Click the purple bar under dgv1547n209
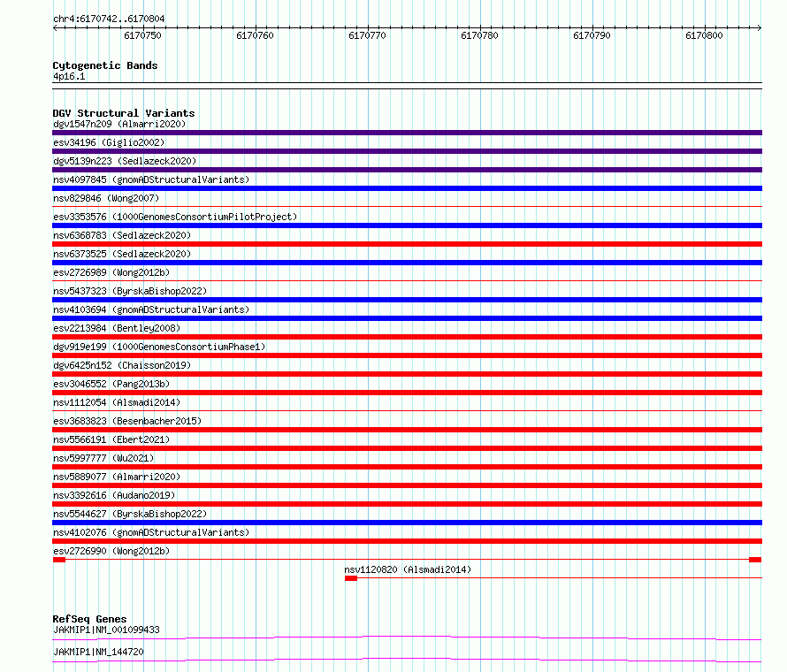This screenshot has width=787, height=672. pos(407,133)
